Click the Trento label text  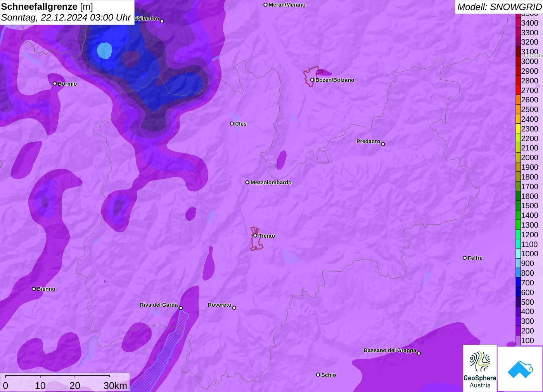[x=267, y=236]
